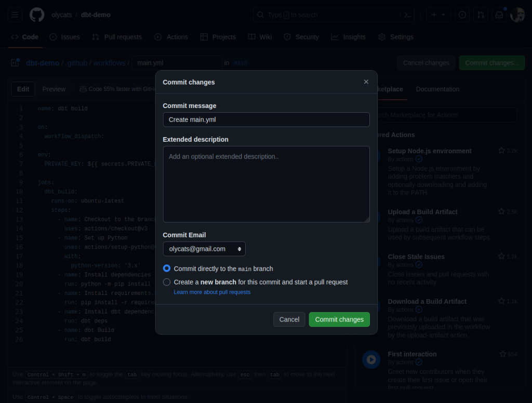The height and width of the screenshot is (403, 532).
Task: Switch to the Wiki tab
Action: [x=260, y=37]
